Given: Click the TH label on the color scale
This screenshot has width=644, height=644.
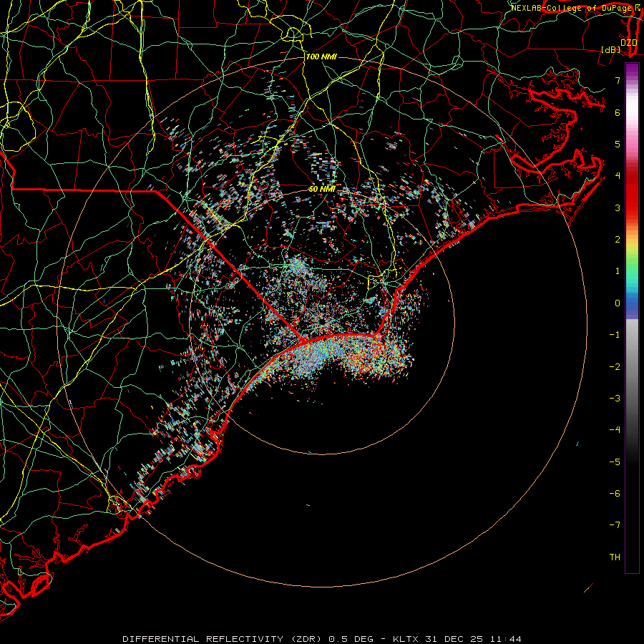Looking at the screenshot, I should [x=615, y=557].
